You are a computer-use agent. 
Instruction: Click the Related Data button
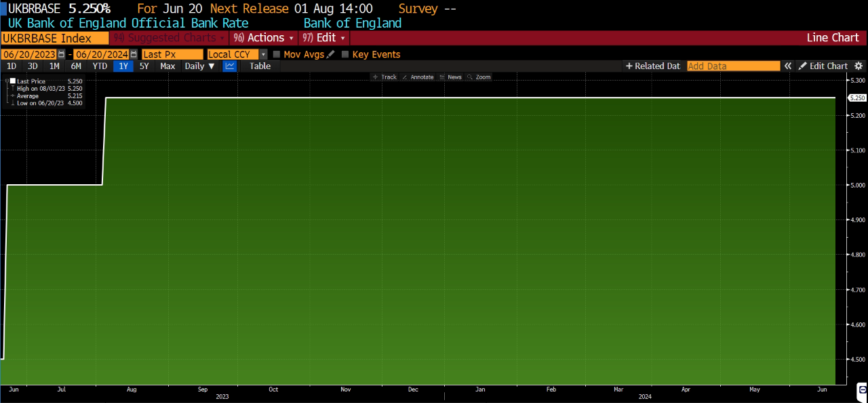click(652, 66)
